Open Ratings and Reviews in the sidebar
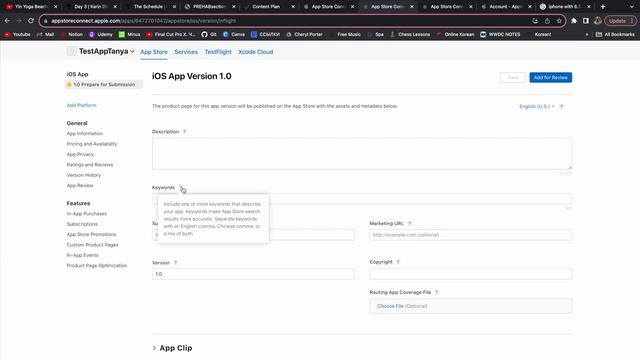The image size is (640, 360). click(x=90, y=164)
